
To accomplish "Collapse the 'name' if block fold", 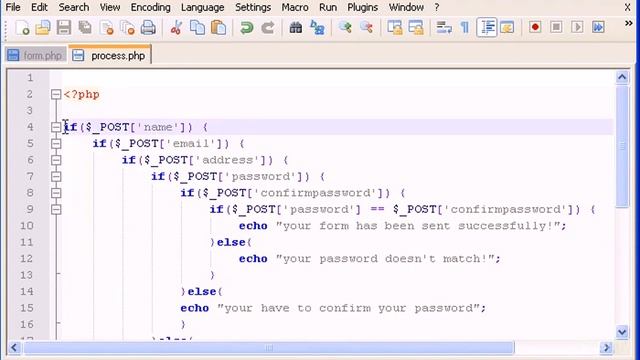I will point(56,127).
